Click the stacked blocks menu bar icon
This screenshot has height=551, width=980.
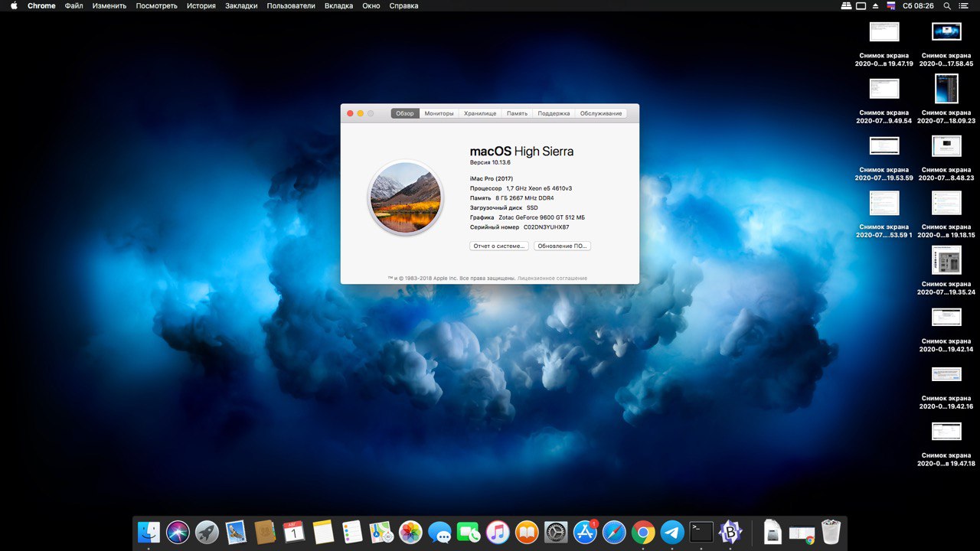[x=846, y=5]
